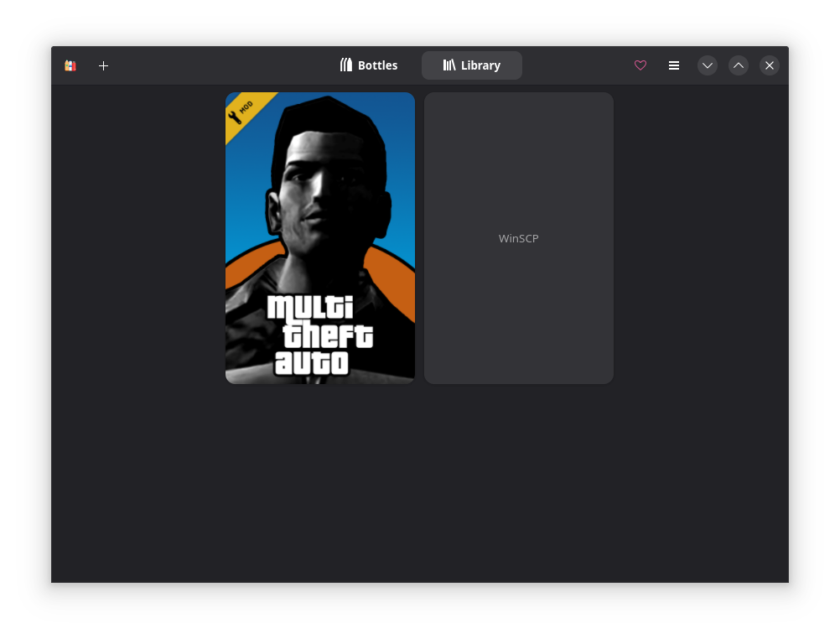
Task: Open the hamburger main menu
Action: coord(674,65)
